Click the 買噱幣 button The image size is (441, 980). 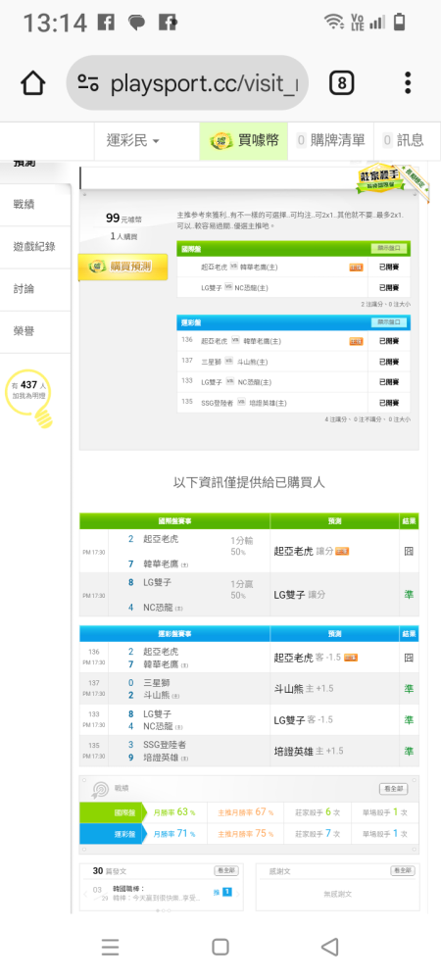click(244, 140)
